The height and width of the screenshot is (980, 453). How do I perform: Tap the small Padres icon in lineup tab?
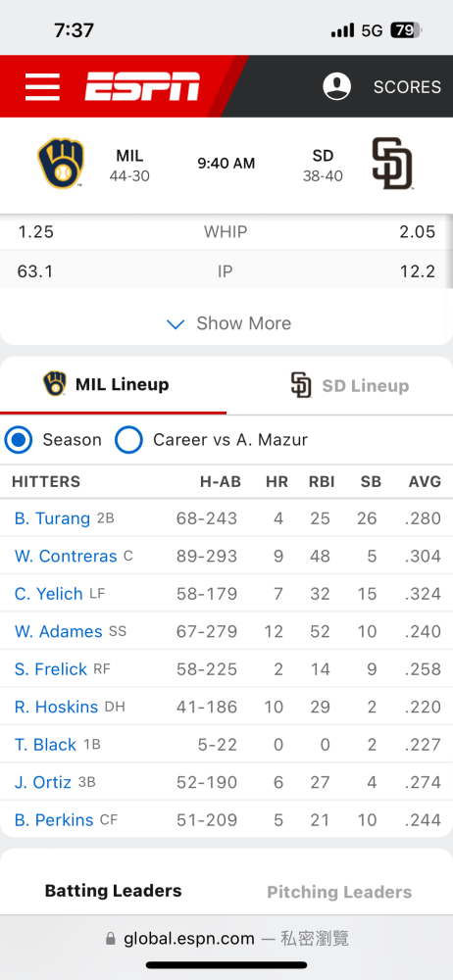point(301,385)
